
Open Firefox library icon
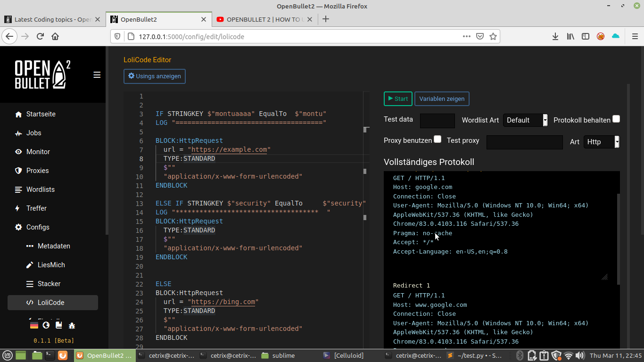pos(570,36)
